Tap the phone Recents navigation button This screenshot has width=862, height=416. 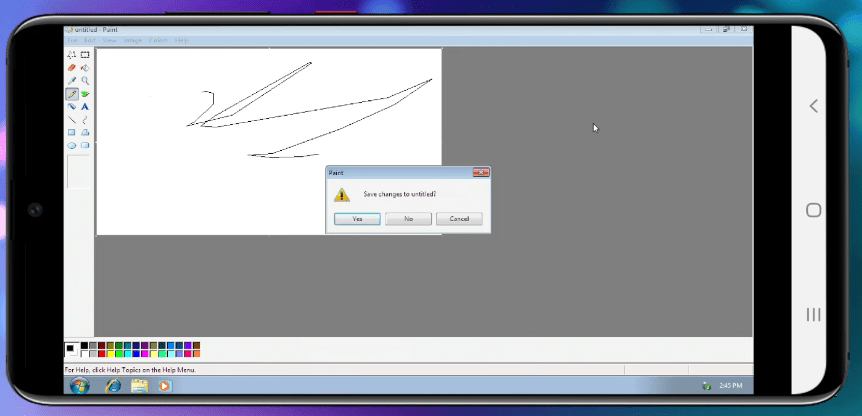(x=814, y=314)
